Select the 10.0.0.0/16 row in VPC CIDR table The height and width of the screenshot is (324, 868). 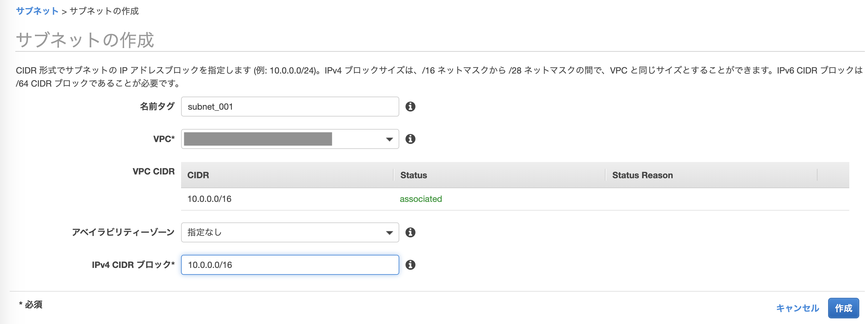pos(209,199)
